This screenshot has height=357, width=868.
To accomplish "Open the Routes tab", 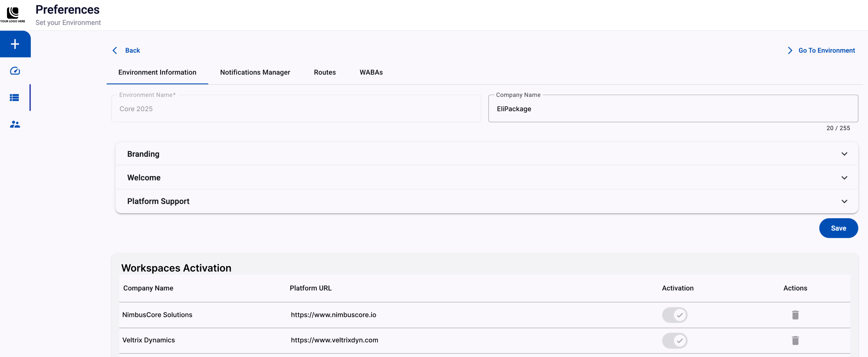I will pyautogui.click(x=325, y=73).
